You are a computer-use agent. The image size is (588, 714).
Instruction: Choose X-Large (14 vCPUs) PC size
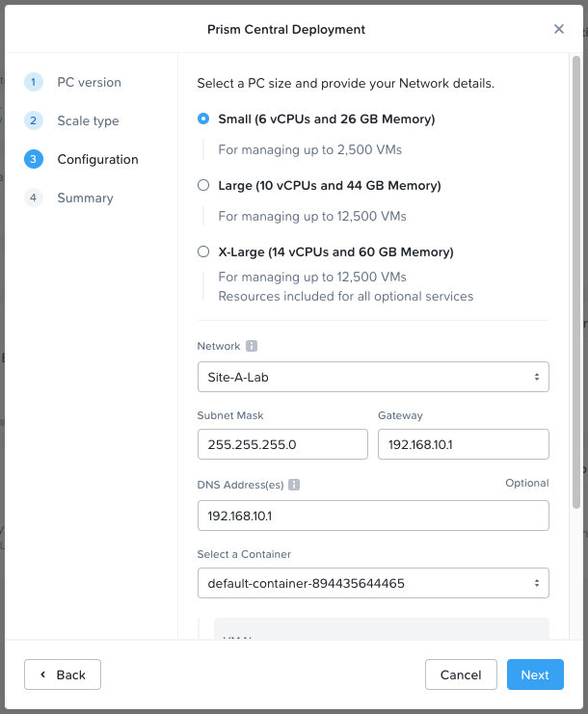pyautogui.click(x=203, y=251)
